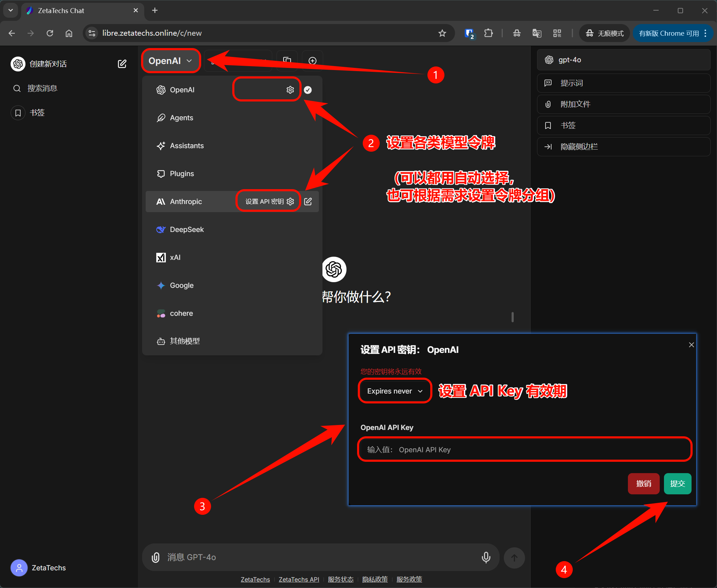Close the API key dialog
The width and height of the screenshot is (717, 588).
click(692, 345)
